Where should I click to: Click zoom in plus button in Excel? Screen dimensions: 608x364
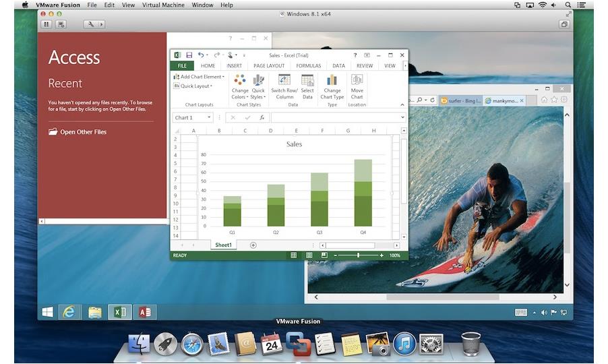(x=382, y=255)
